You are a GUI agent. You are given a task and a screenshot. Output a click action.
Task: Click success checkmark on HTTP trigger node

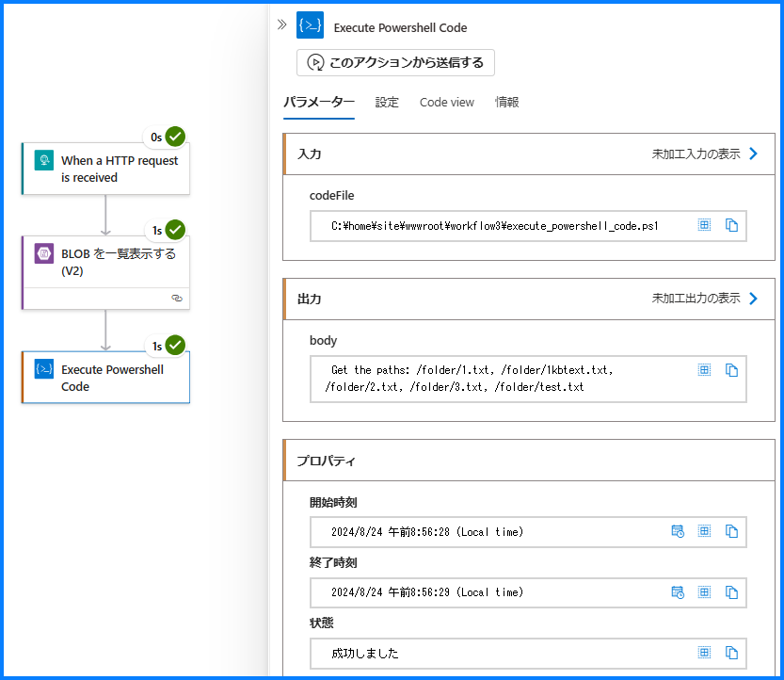click(x=175, y=137)
